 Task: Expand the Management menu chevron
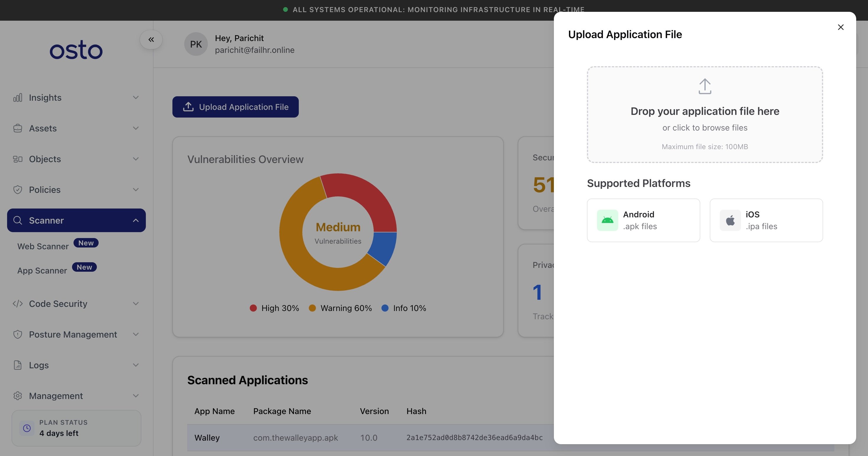pos(136,395)
